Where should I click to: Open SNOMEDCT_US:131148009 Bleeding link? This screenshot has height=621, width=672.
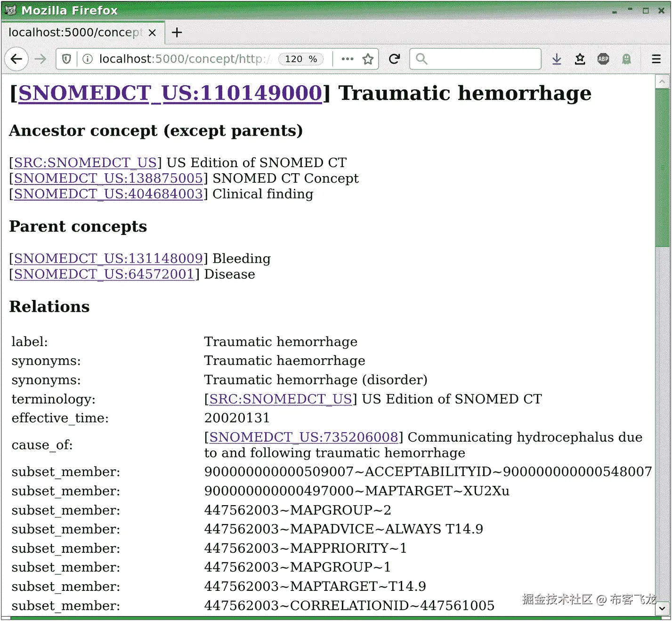(108, 258)
